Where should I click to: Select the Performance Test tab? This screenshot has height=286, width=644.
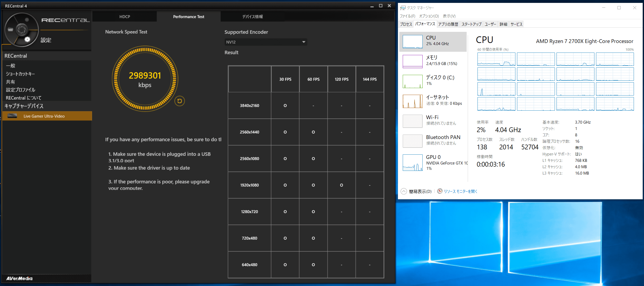click(189, 16)
